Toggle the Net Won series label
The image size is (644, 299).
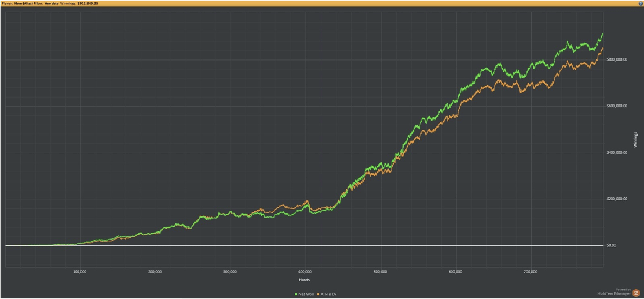tap(306, 294)
